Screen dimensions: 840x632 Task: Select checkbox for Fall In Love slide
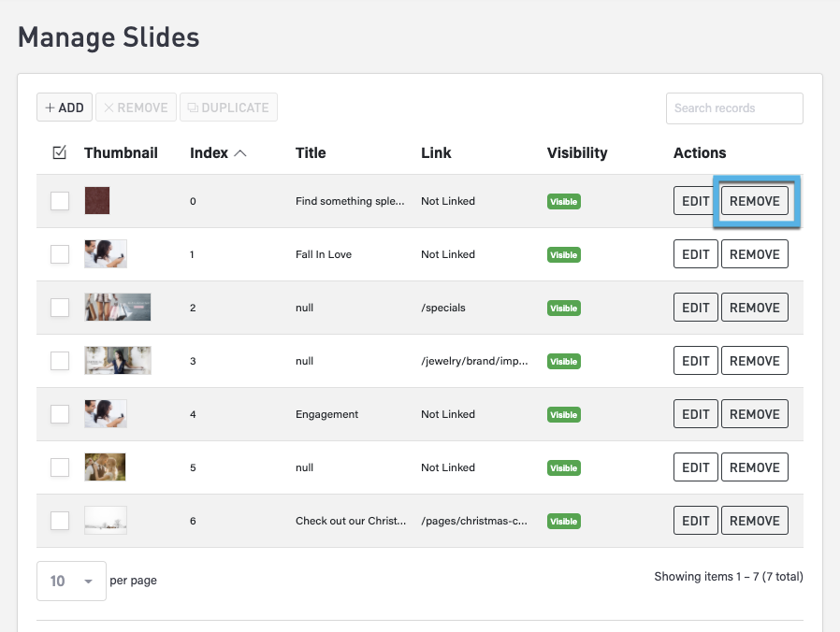point(60,254)
